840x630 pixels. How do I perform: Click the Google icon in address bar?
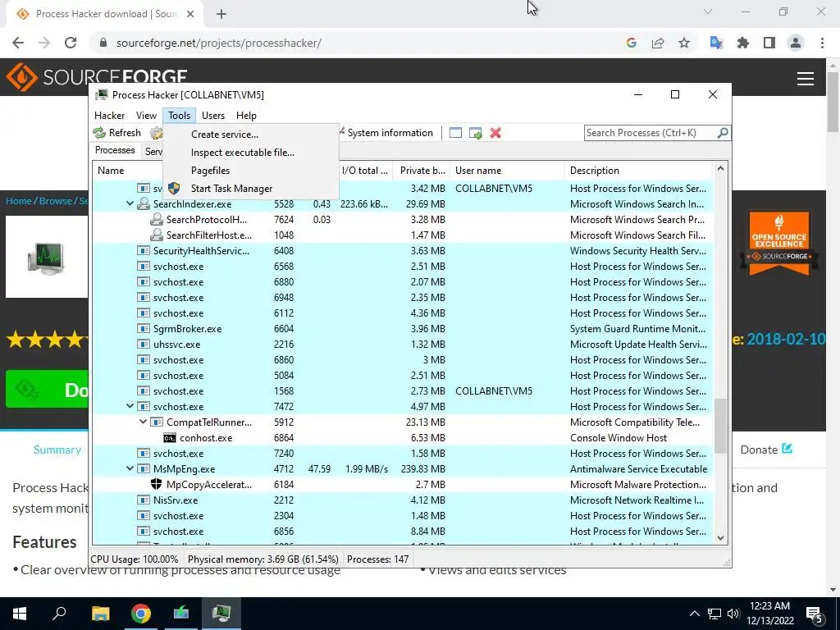(632, 43)
